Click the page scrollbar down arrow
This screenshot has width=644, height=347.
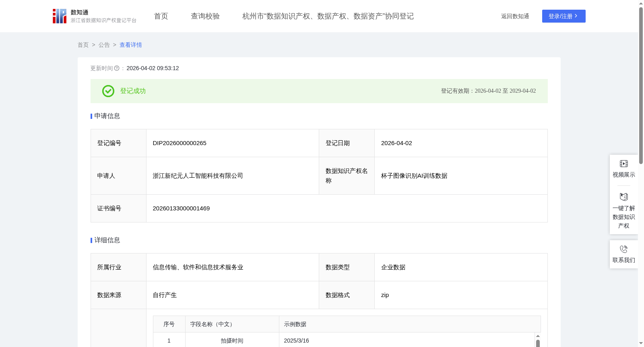[641, 343]
